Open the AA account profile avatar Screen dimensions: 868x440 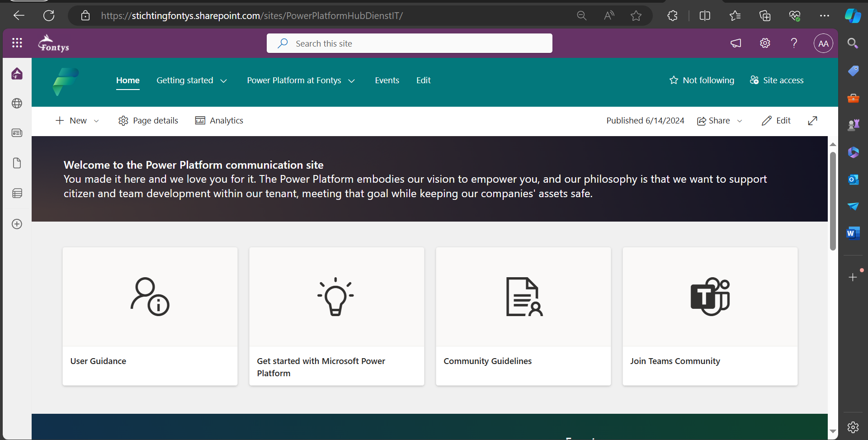[x=823, y=43]
